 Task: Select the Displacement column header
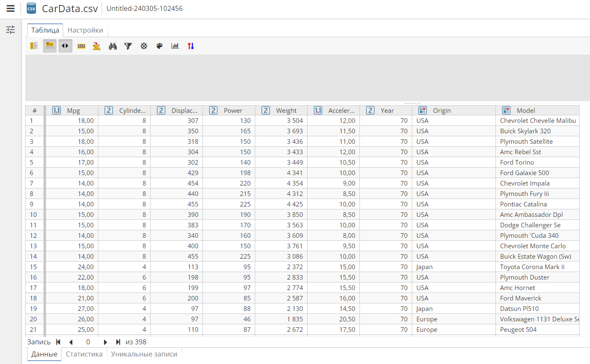point(177,110)
